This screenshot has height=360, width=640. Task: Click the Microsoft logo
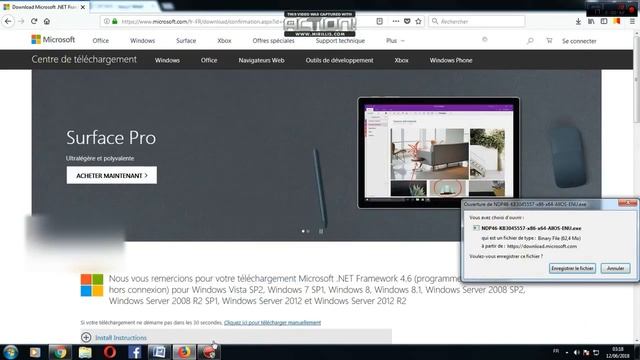pyautogui.click(x=53, y=40)
